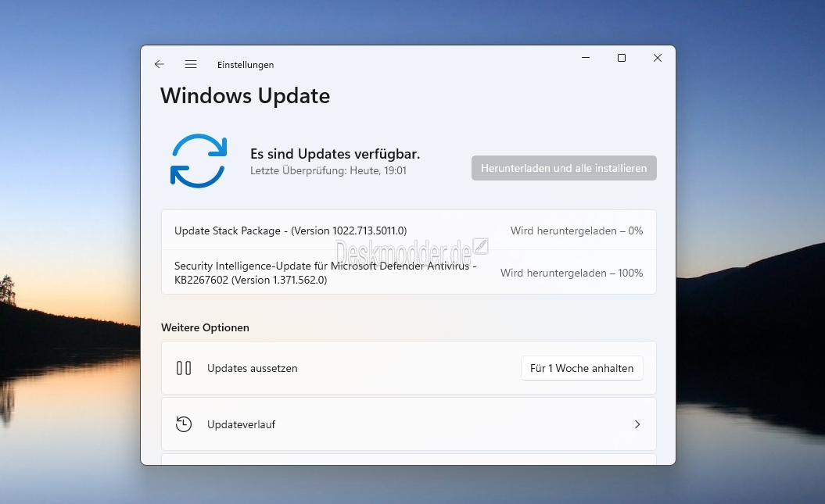Pause updates with Für 1 Woche anhalten

coord(582,368)
